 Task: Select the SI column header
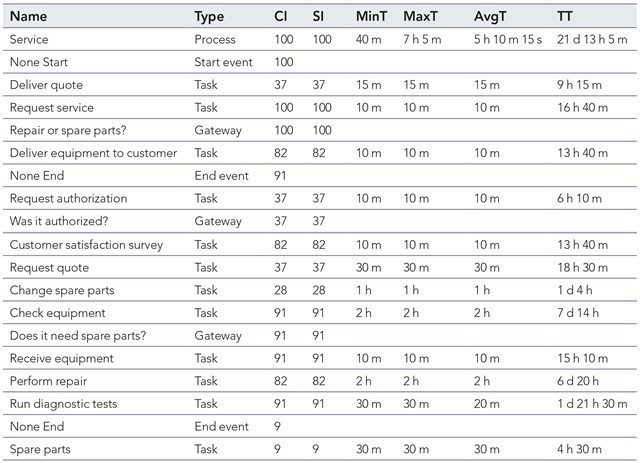pos(319,17)
